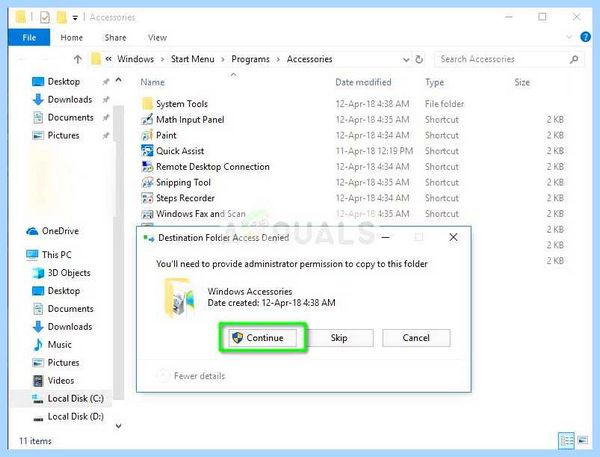600x457 pixels.
Task: Click the search magnifier icon
Action: (x=574, y=59)
